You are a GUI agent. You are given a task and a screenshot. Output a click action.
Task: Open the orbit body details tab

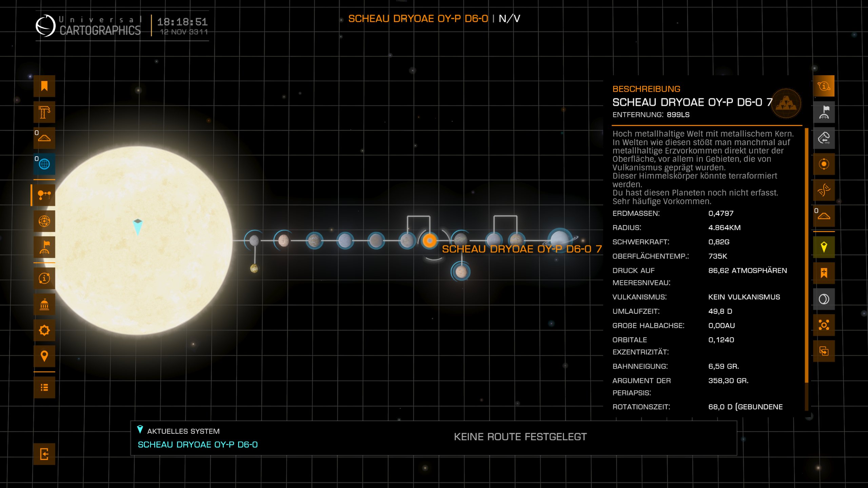(x=824, y=164)
